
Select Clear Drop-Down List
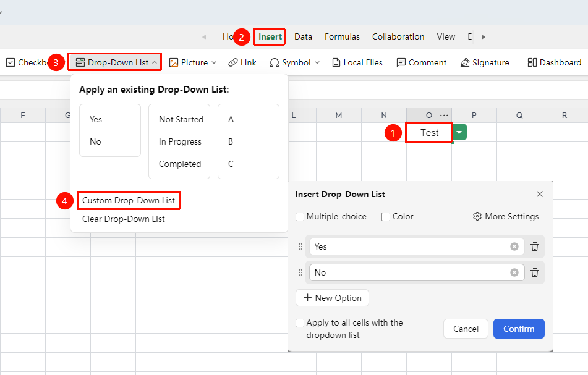point(124,219)
